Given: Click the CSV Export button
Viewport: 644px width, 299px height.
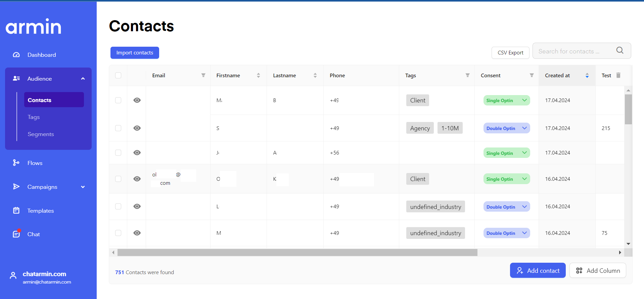Looking at the screenshot, I should tap(510, 53).
